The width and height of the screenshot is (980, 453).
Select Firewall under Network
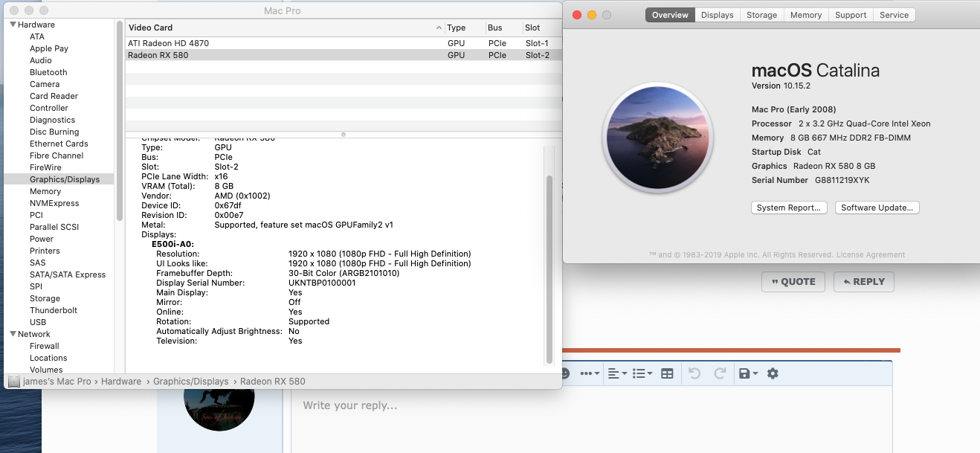coord(45,346)
